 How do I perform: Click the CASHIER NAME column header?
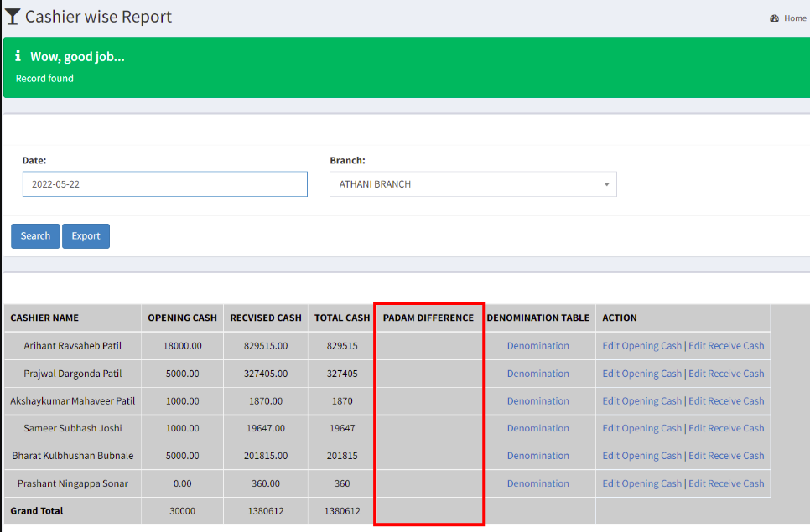coord(44,318)
